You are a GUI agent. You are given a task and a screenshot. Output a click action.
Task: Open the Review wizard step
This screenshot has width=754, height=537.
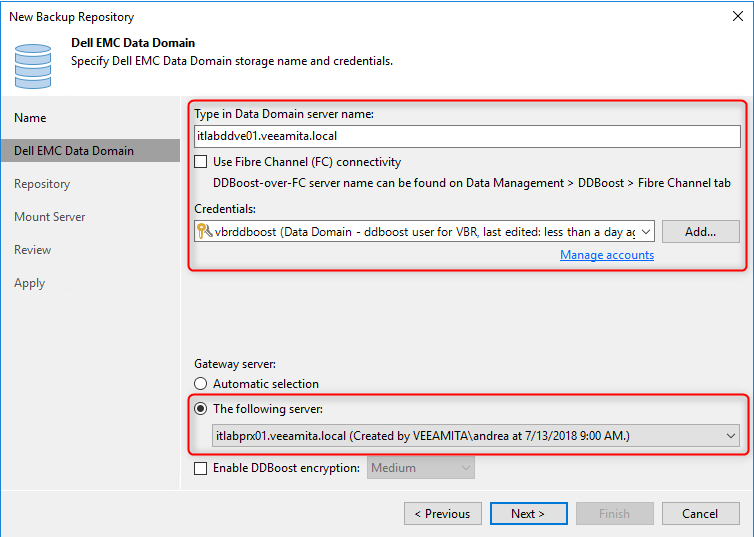(32, 250)
